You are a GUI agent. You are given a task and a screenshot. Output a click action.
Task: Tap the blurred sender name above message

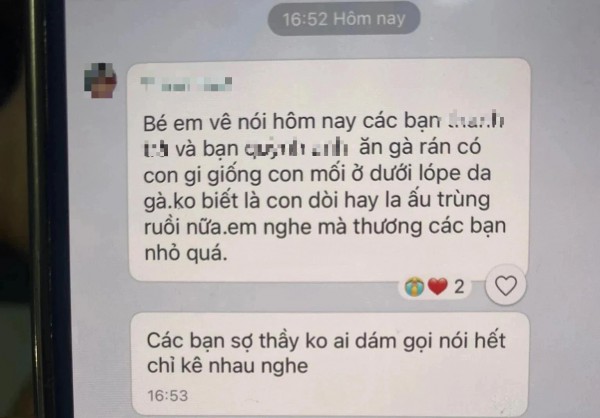[186, 84]
